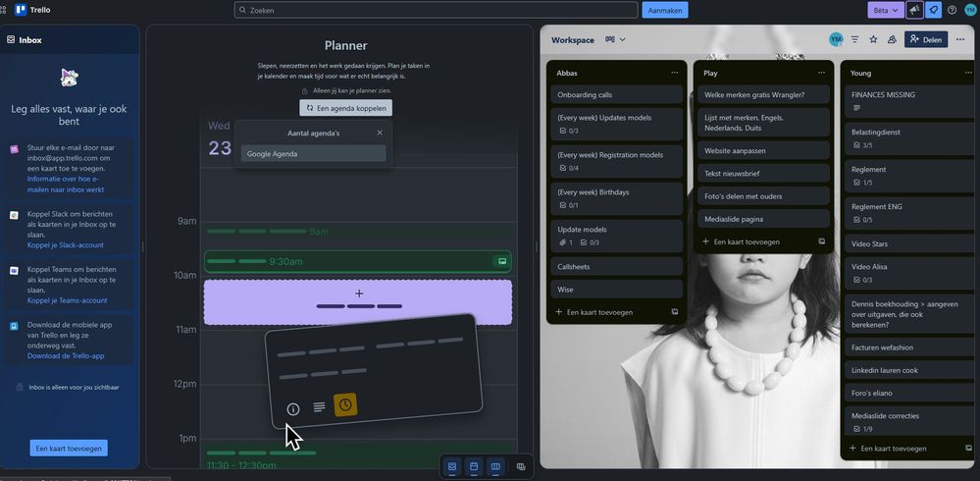980x481 pixels.
Task: Open Welke merken gratis Wrangler card
Action: coord(763,95)
